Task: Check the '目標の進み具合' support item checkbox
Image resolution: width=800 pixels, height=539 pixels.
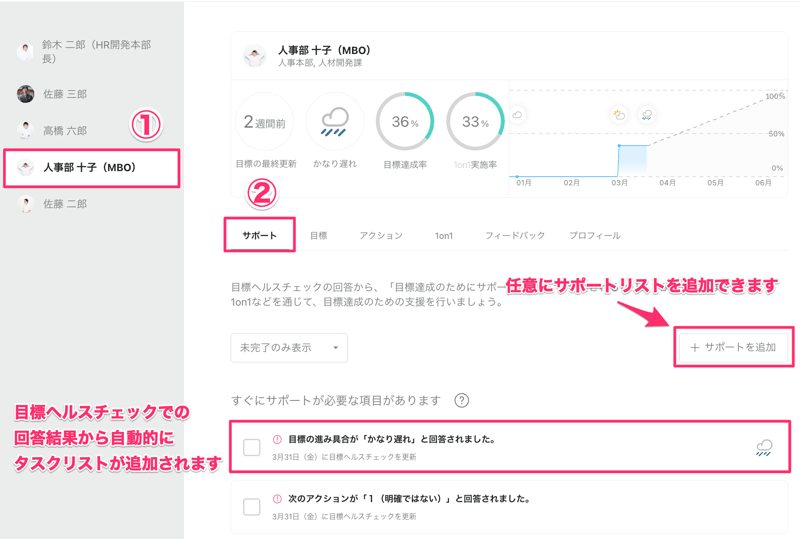Action: [x=252, y=447]
